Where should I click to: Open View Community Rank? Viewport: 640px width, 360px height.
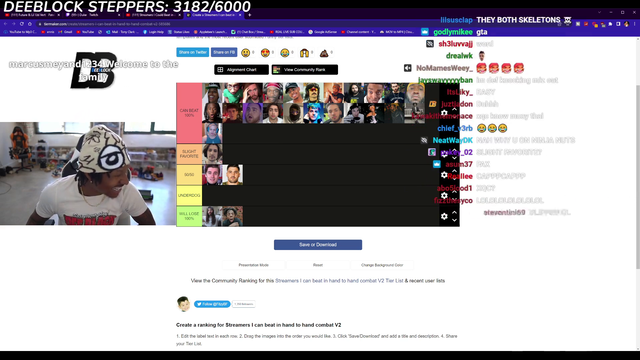coord(305,70)
